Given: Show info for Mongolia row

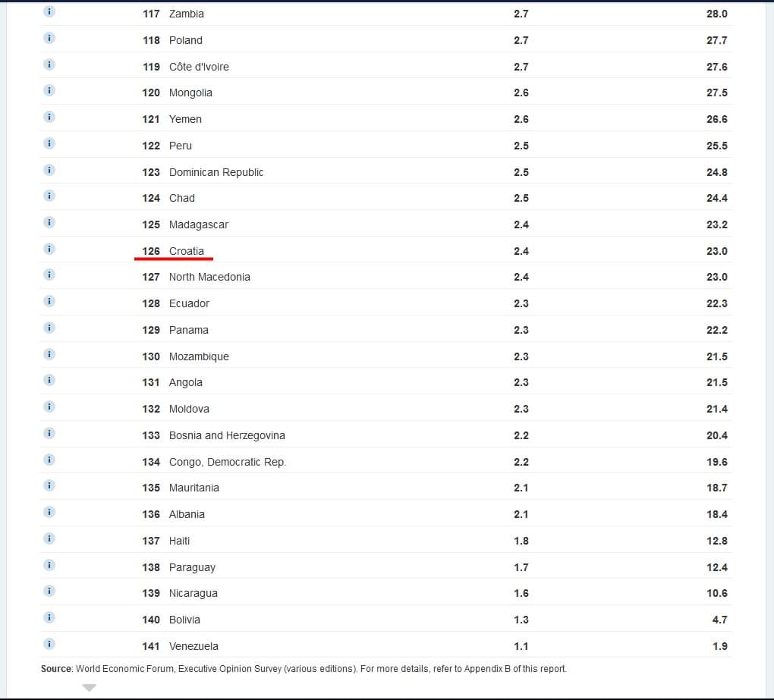Looking at the screenshot, I should pyautogui.click(x=49, y=91).
